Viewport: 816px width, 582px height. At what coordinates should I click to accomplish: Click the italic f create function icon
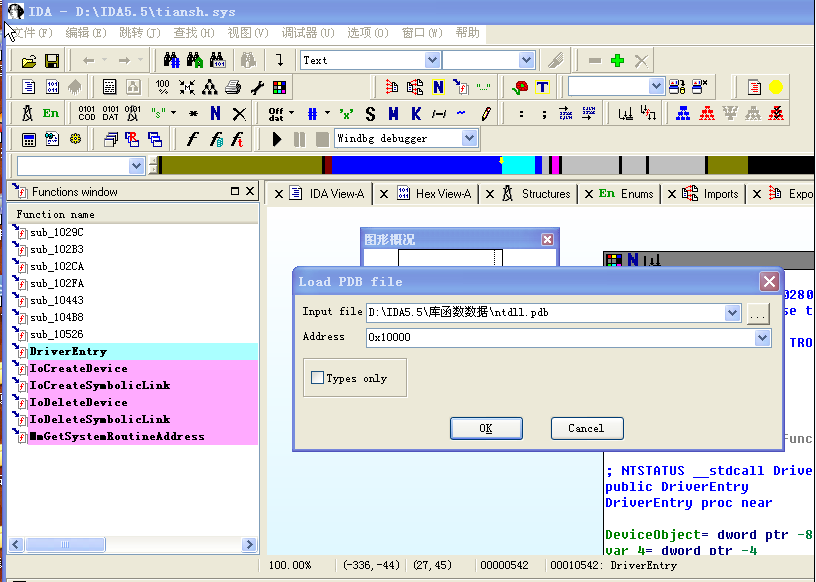[192, 139]
